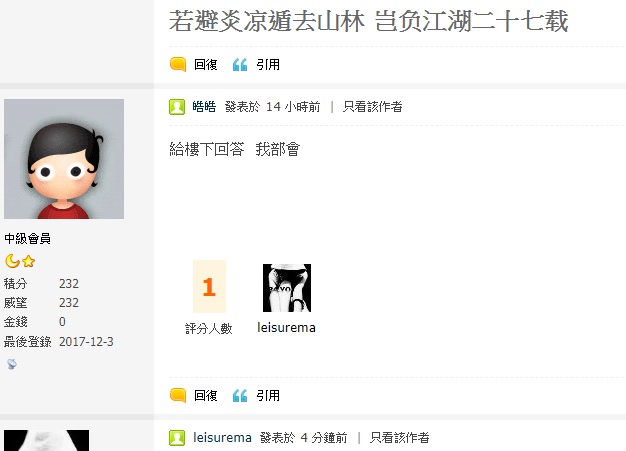The width and height of the screenshot is (626, 451).
Task: Open the author profile link 晧晧
Action: coord(204,107)
